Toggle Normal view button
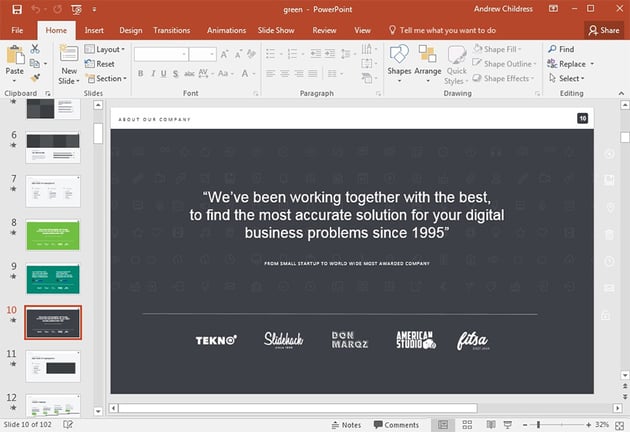630x432 pixels. click(443, 425)
